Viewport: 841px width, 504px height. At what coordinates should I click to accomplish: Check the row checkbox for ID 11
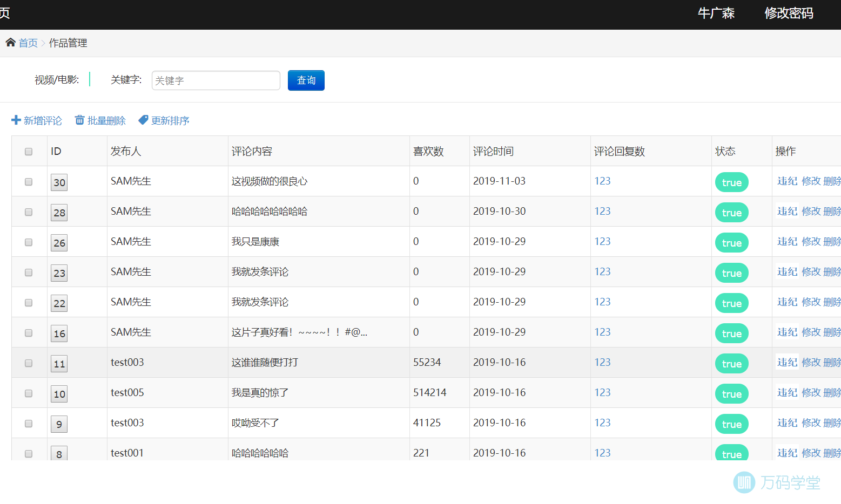pyautogui.click(x=29, y=363)
